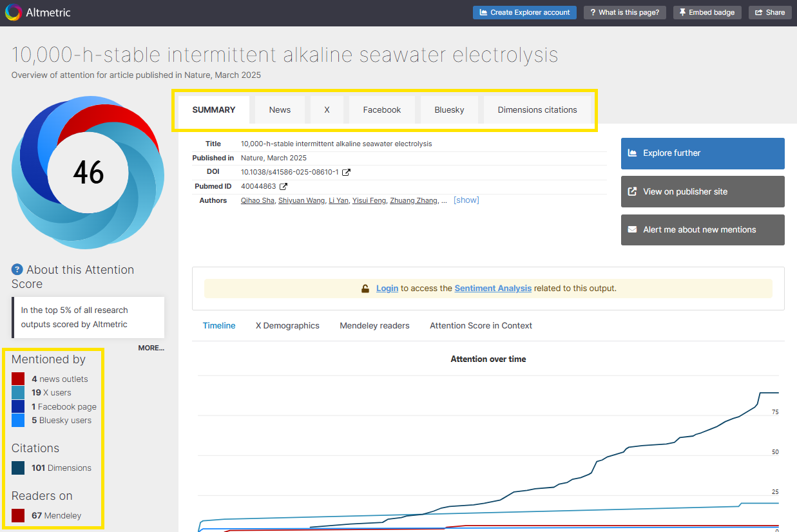Image resolution: width=797 pixels, height=532 pixels.
Task: Expand attention score details with MORE...
Action: [151, 348]
